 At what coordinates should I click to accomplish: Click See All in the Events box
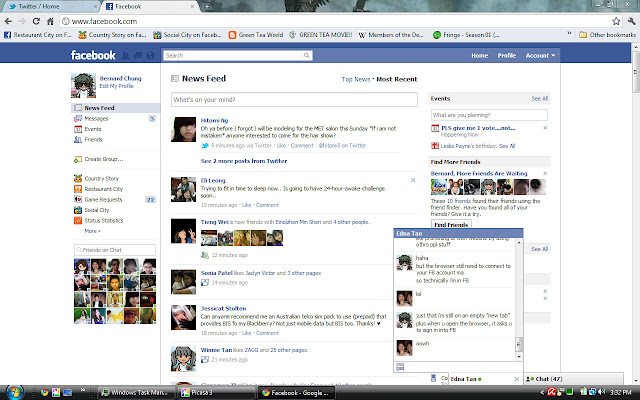click(x=540, y=99)
